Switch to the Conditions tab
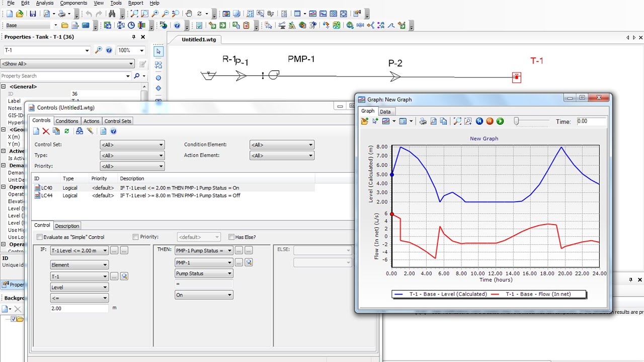Image resolution: width=644 pixels, height=362 pixels. pos(67,121)
